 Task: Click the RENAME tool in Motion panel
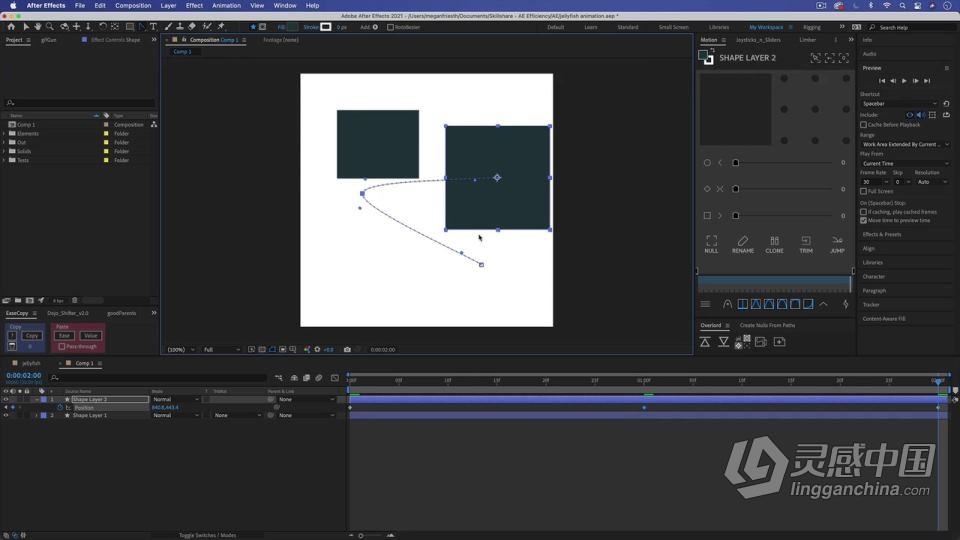tap(743, 244)
